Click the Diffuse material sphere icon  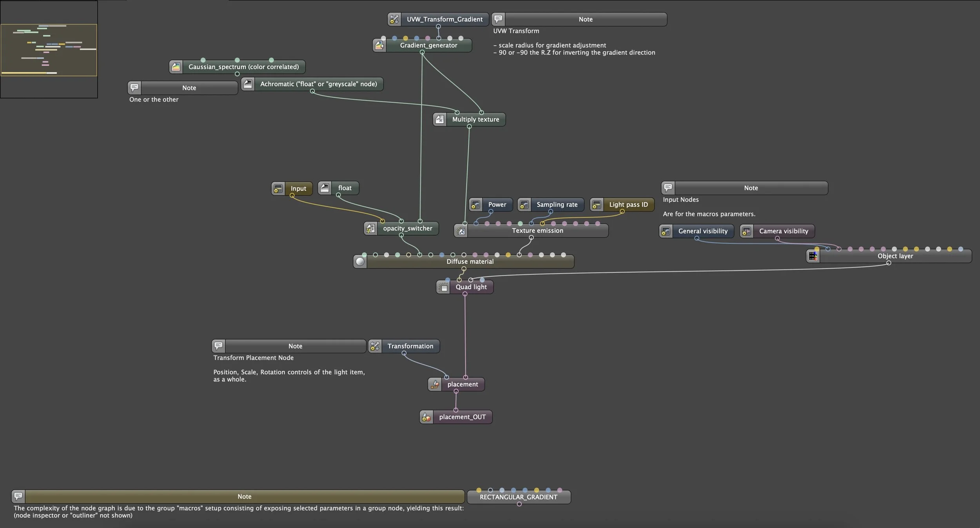360,261
